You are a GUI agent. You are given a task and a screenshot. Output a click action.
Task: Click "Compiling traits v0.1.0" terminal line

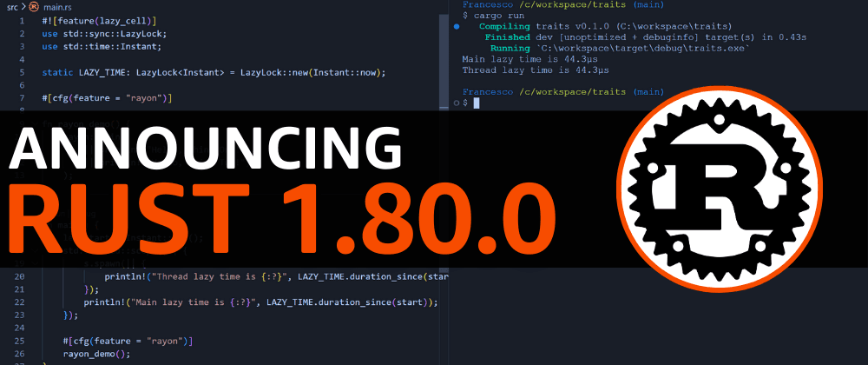click(x=606, y=27)
